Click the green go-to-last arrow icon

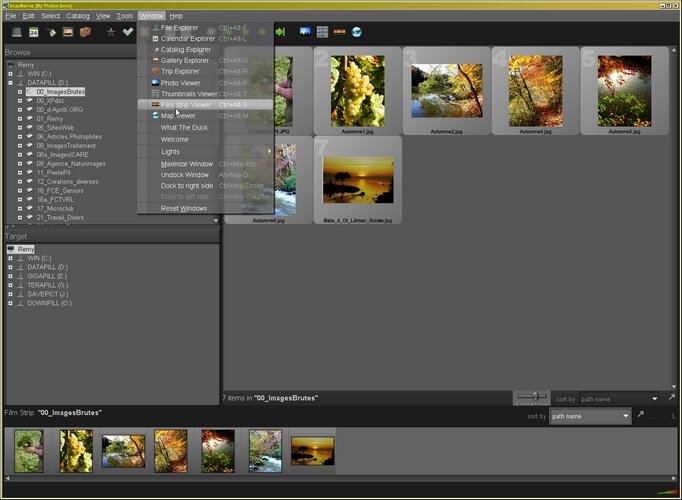tap(281, 32)
